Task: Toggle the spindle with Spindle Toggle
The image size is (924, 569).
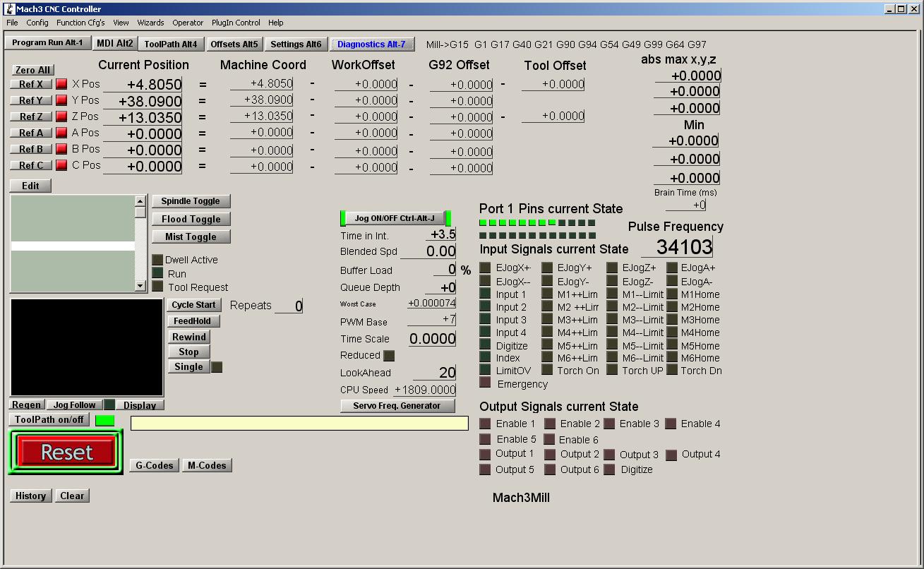Action: tap(191, 201)
